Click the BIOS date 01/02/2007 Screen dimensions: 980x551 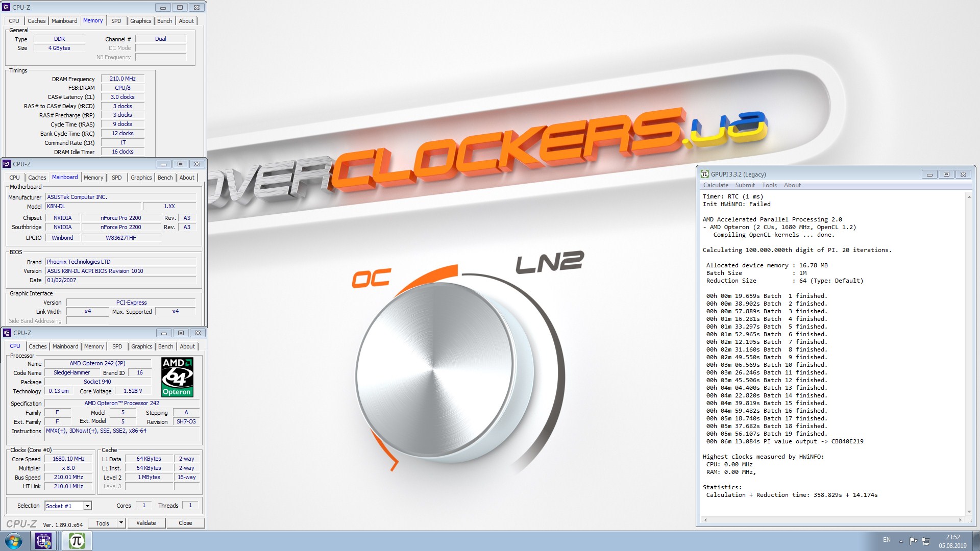pyautogui.click(x=120, y=280)
